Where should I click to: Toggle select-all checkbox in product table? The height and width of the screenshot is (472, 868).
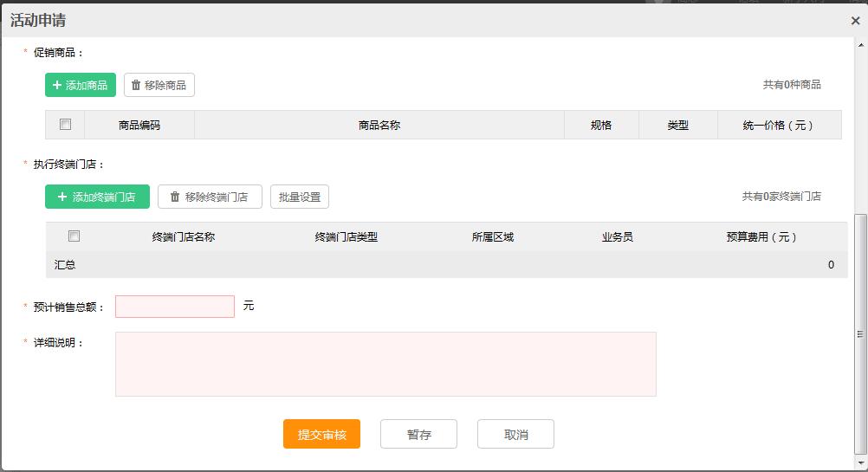[x=65, y=125]
